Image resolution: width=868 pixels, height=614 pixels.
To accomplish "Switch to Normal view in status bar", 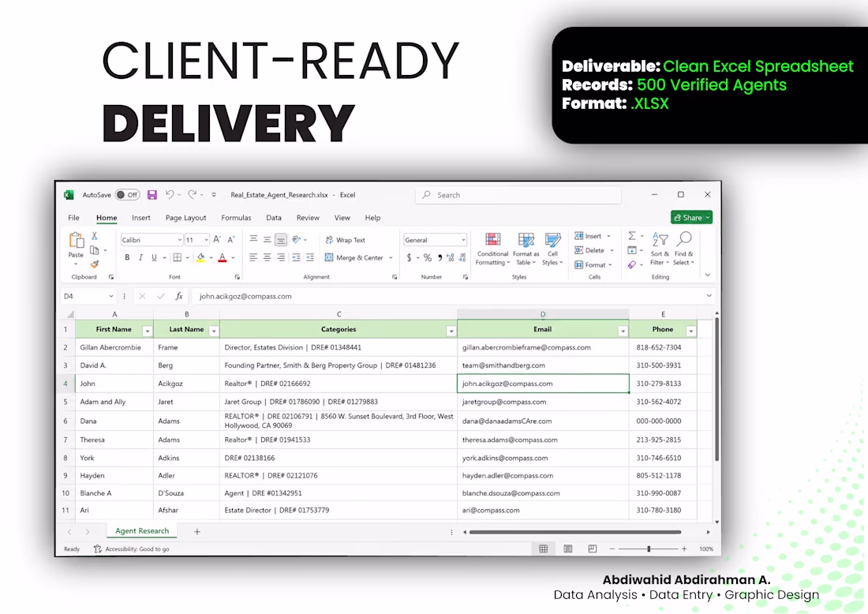I will 544,548.
